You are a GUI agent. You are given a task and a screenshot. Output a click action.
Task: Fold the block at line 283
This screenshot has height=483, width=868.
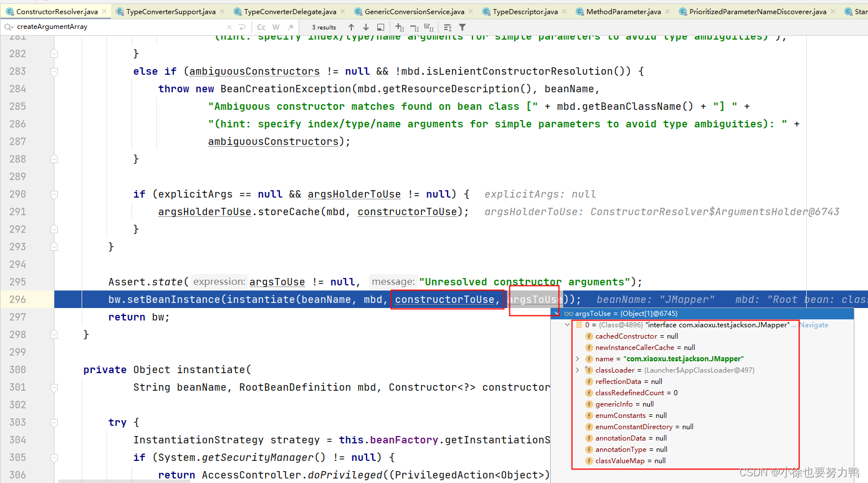pyautogui.click(x=54, y=71)
